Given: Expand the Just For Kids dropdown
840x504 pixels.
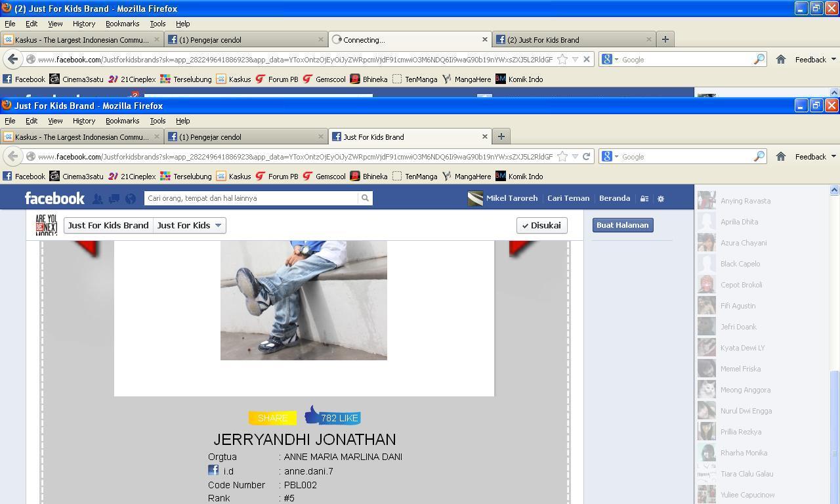Looking at the screenshot, I should tap(190, 225).
